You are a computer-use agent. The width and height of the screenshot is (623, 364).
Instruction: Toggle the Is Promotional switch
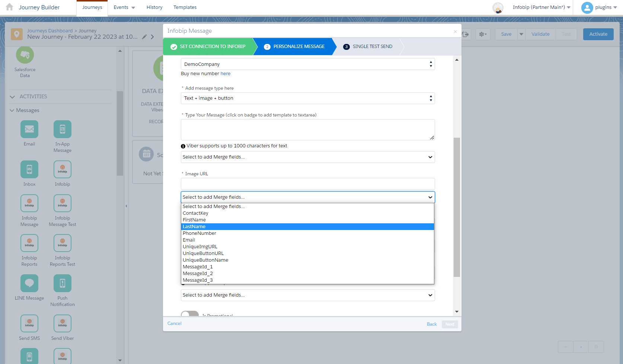click(190, 314)
